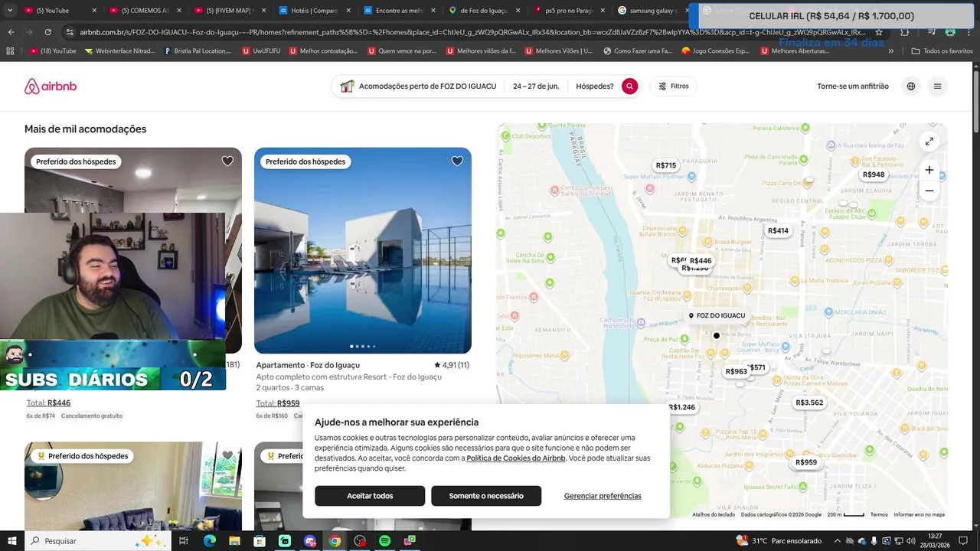This screenshot has width=980, height=551.
Task: Open Task View on the taskbar
Action: tap(183, 541)
